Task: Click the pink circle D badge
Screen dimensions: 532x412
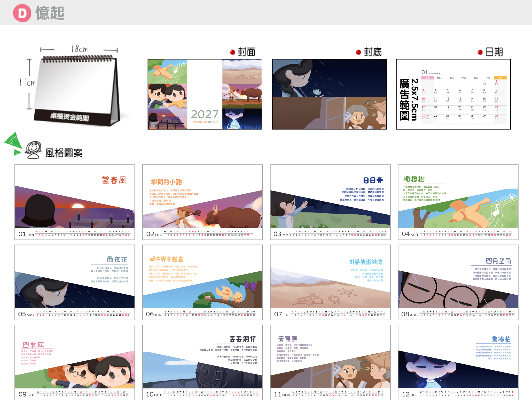Action: 22,13
